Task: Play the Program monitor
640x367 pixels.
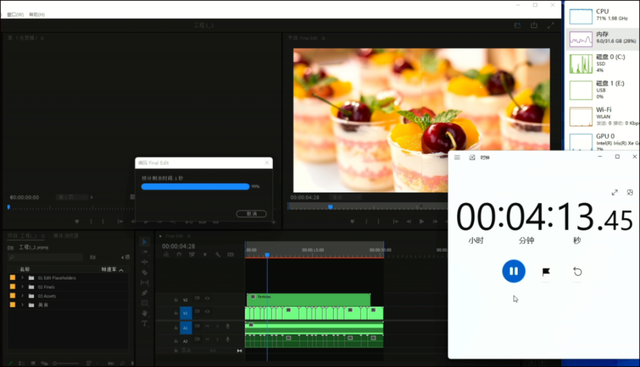Action: 422,221
